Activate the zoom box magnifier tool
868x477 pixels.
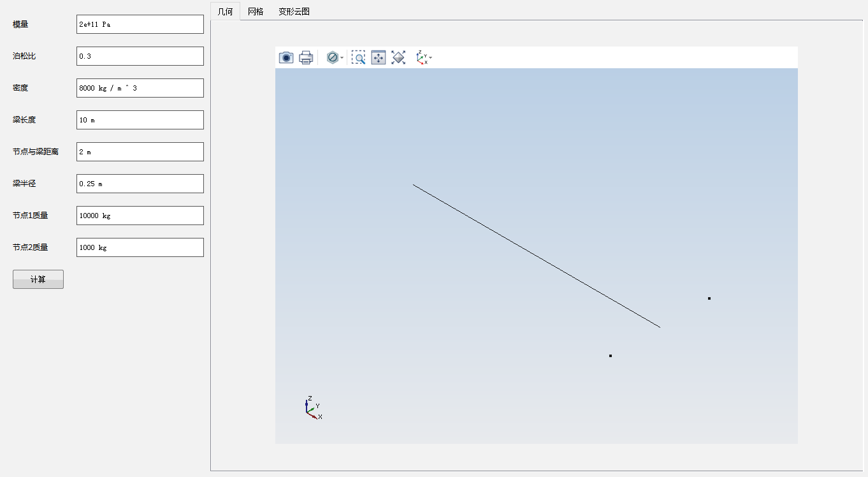coord(359,58)
